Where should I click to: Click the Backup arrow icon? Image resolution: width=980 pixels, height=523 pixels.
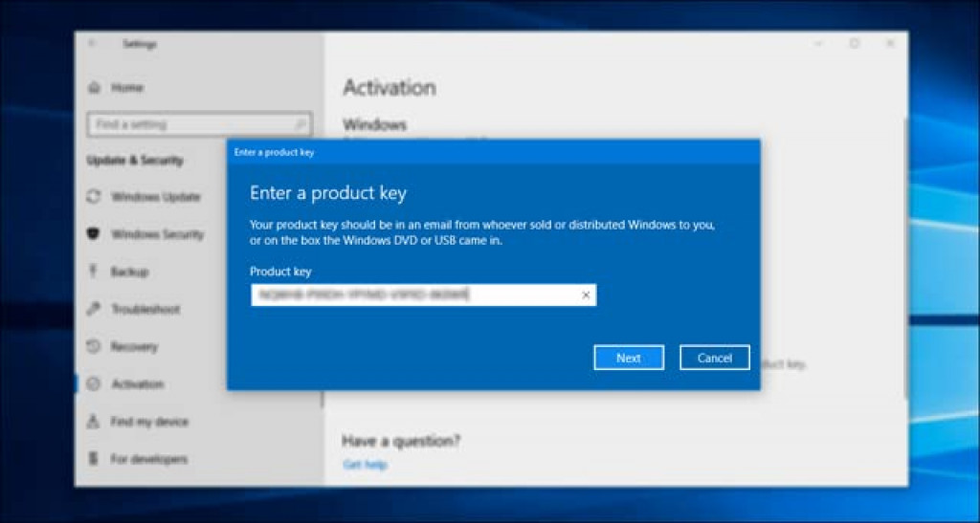tap(94, 272)
